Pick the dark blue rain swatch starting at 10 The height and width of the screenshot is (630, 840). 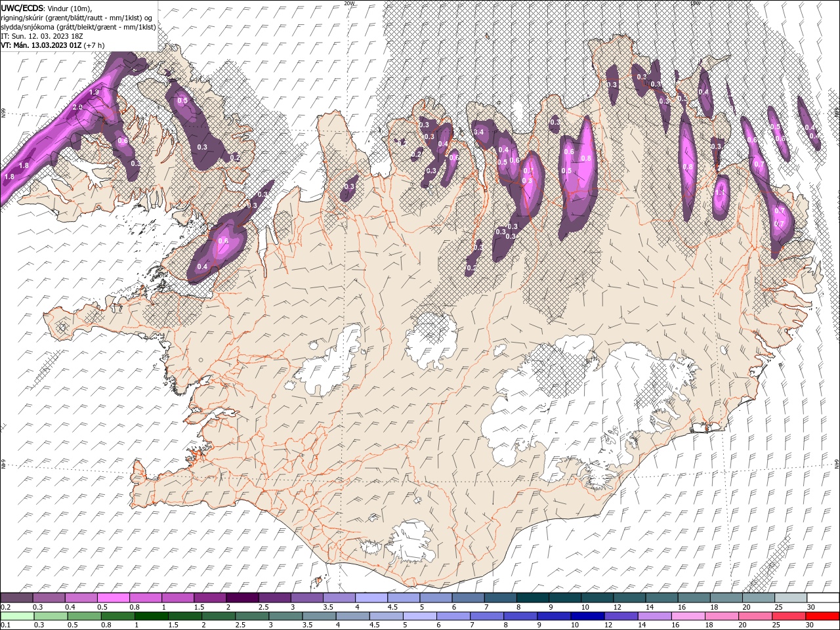pyautogui.click(x=587, y=616)
